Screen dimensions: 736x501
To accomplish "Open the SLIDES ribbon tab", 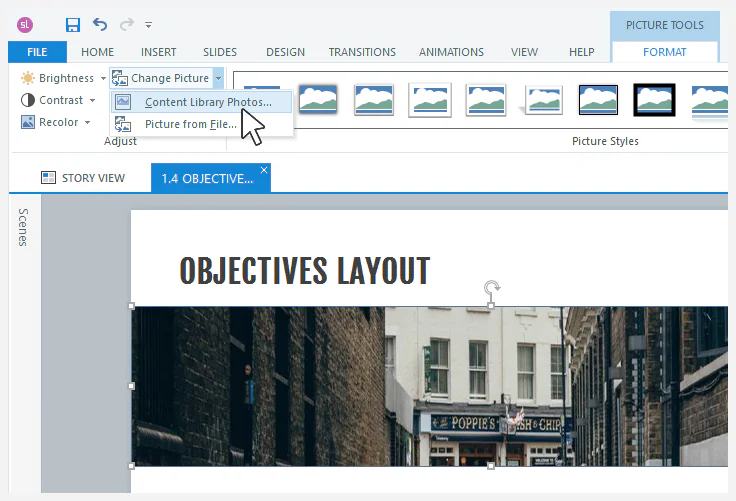I will [x=220, y=52].
